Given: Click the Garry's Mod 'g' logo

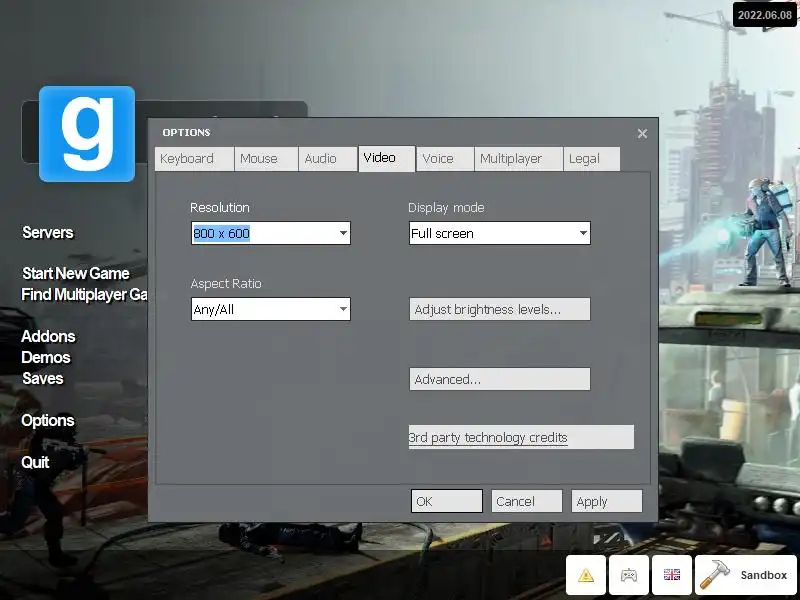Looking at the screenshot, I should coord(87,134).
